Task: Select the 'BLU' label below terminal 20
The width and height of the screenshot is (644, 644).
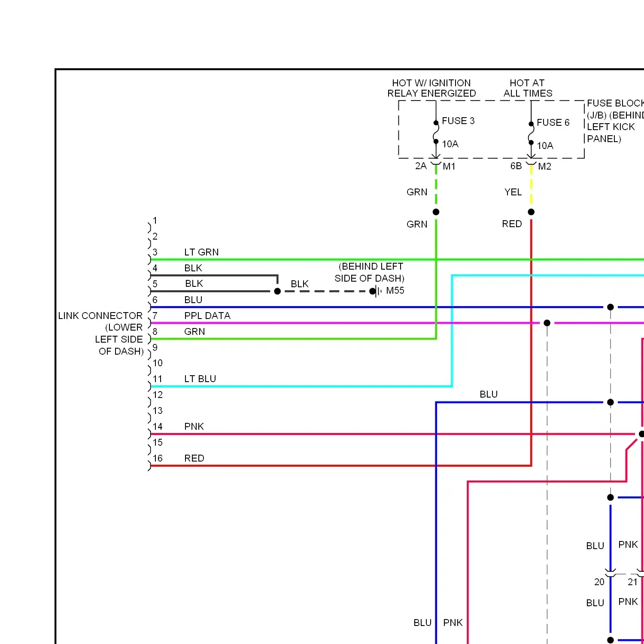Action: coord(595,603)
